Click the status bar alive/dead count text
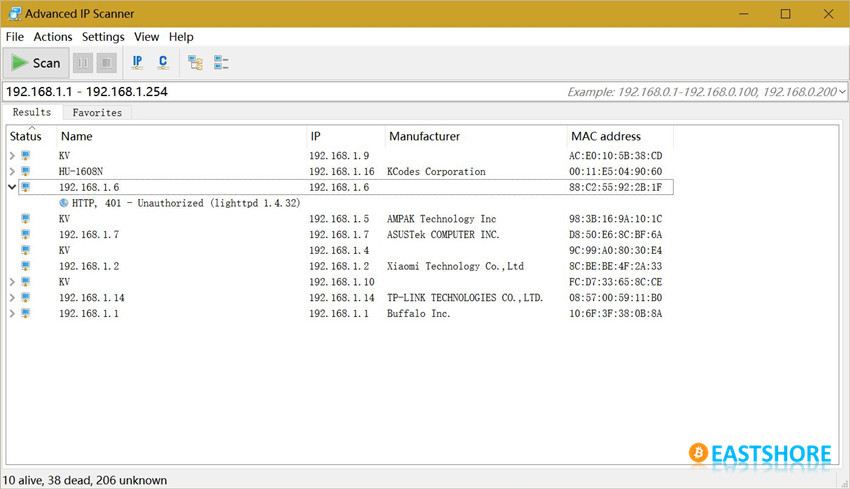 [85, 480]
